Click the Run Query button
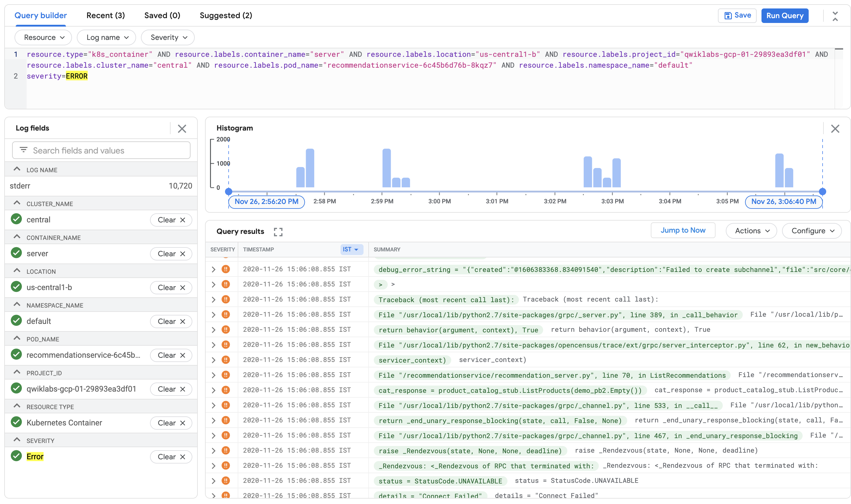 point(784,16)
